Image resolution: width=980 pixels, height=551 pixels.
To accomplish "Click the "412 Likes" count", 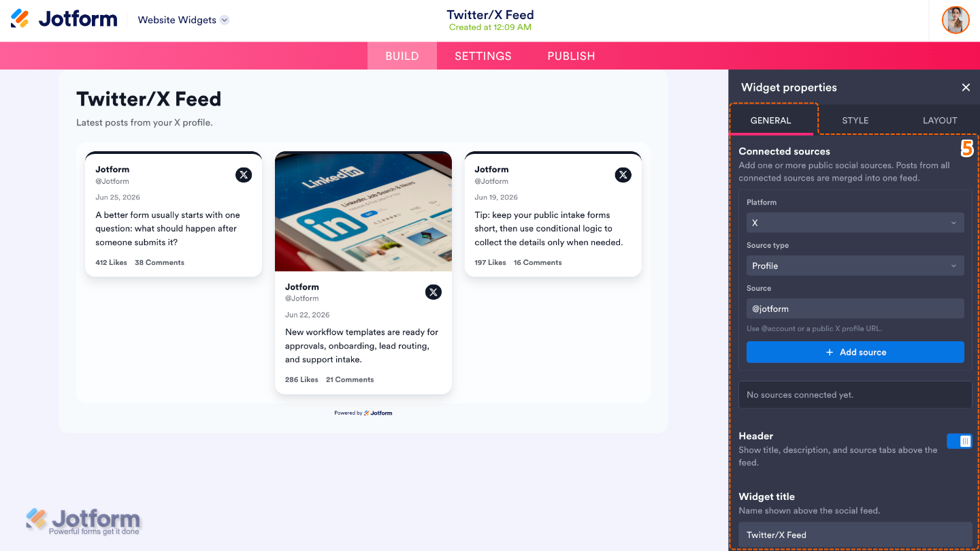I will click(x=111, y=262).
